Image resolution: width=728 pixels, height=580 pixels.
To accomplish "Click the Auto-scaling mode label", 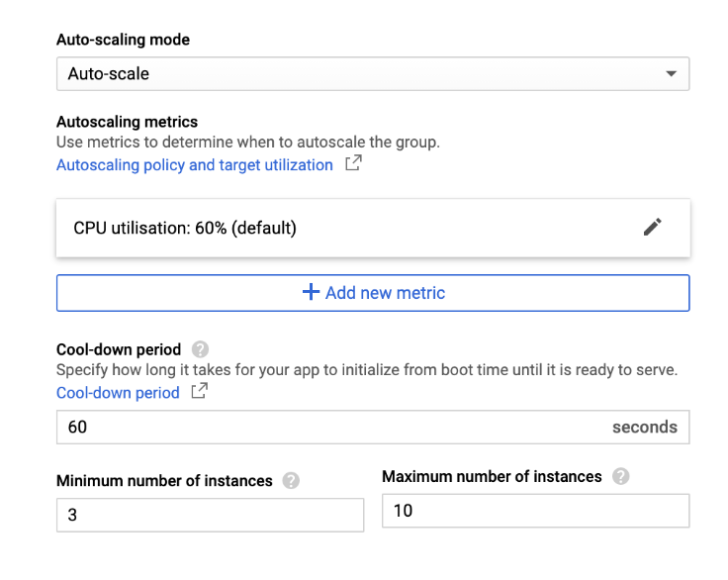I will pos(123,41).
